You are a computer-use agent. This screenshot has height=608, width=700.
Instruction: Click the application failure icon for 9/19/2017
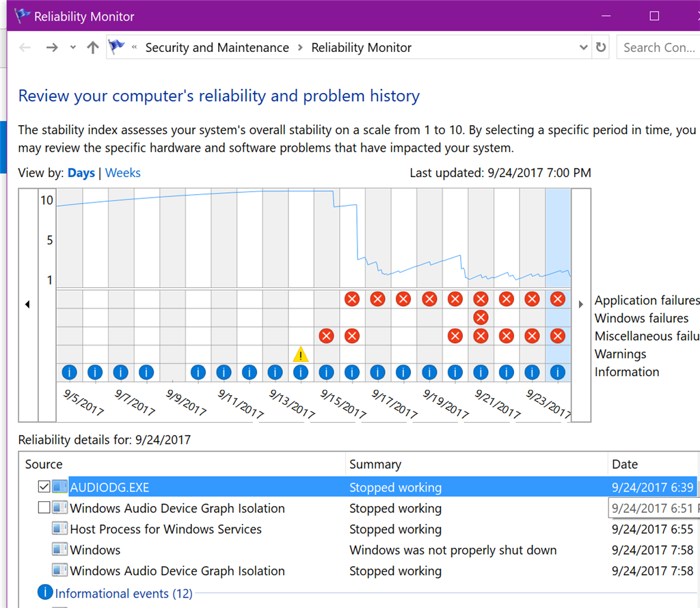tap(429, 299)
